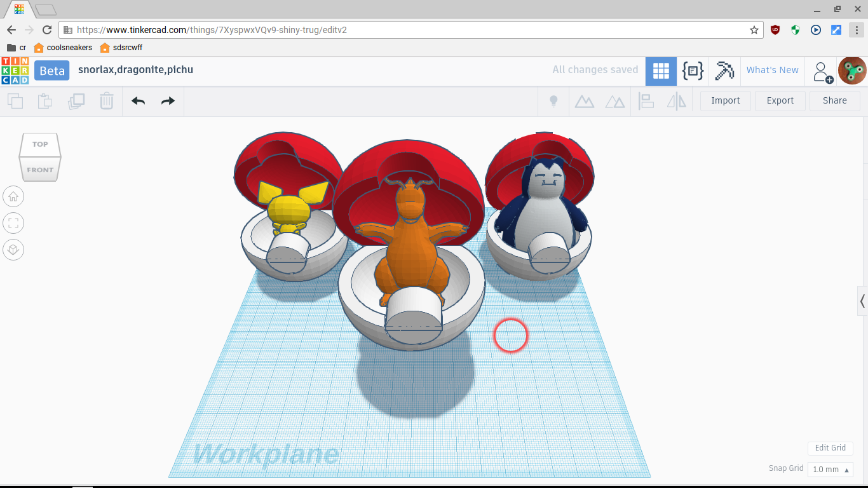Open the Chrome three-dot menu
868x488 pixels.
[x=857, y=30]
